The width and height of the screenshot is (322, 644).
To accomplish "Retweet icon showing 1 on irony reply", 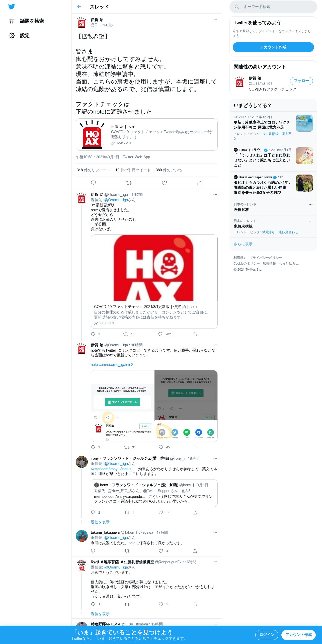I will [127, 512].
